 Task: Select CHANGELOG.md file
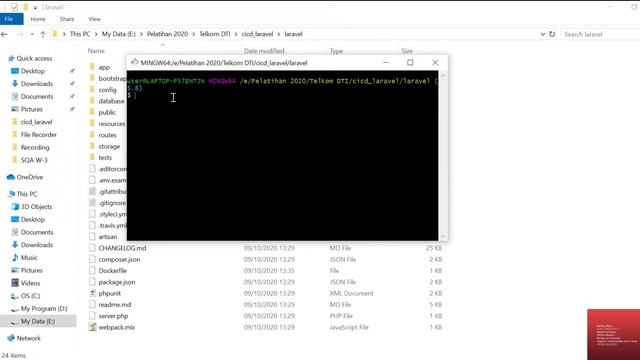122,248
